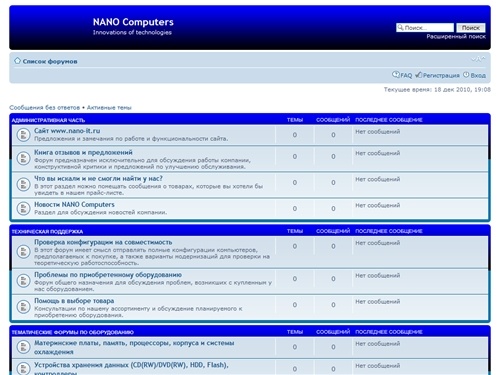The width and height of the screenshot is (500, 375).
Task: Open the Административная часть category header
Action: (48, 120)
